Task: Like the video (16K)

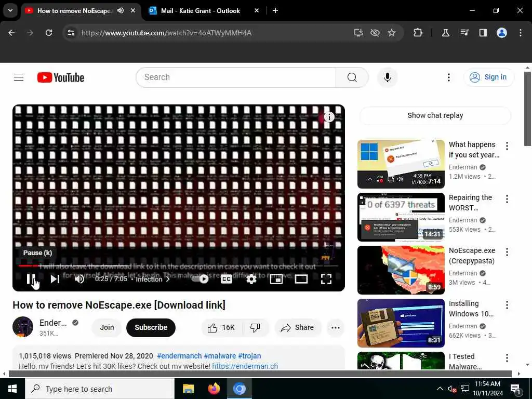Action: point(222,327)
